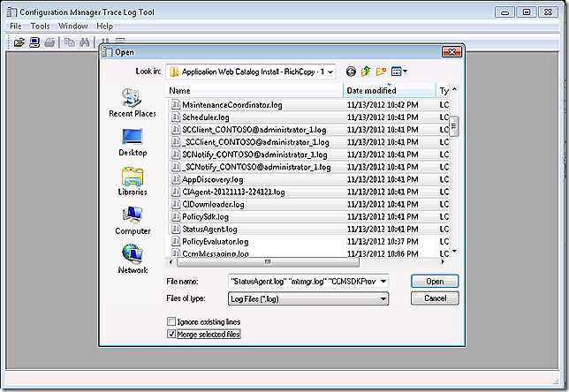Image resolution: width=569 pixels, height=392 pixels.
Task: Select Desktop shortcut in places bar
Action: click(x=133, y=142)
